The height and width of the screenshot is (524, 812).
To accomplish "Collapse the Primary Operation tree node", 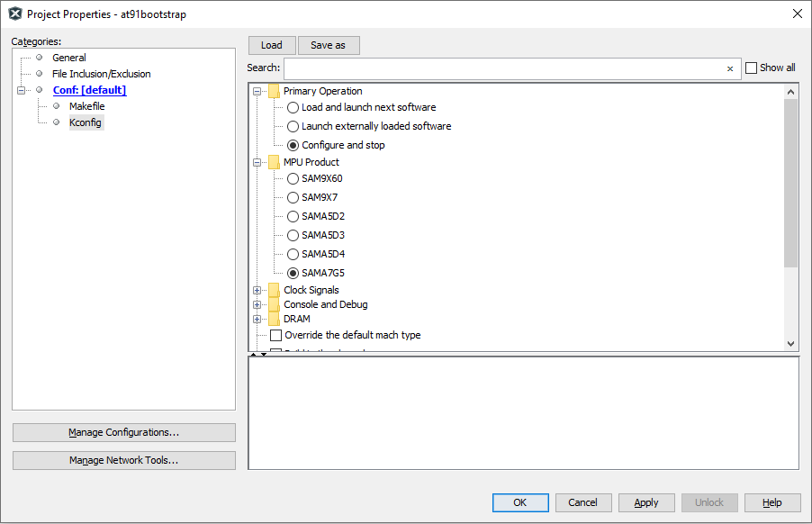I will [x=257, y=91].
